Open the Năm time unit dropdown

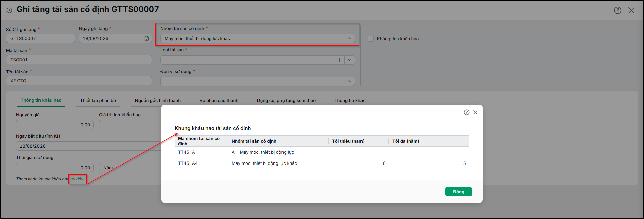tap(131, 168)
